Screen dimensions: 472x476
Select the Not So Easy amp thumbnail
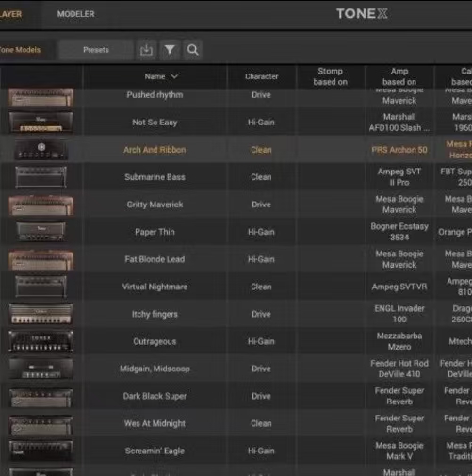(41, 122)
